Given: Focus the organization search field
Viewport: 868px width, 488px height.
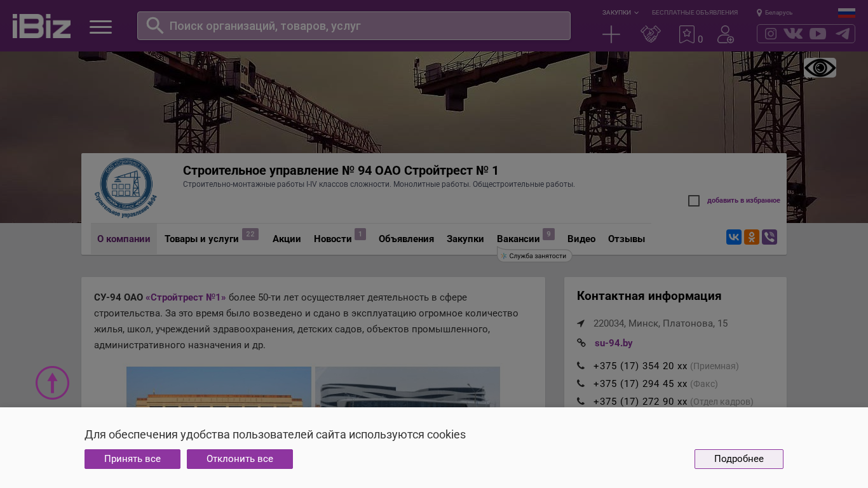Looking at the screenshot, I should click(x=354, y=26).
